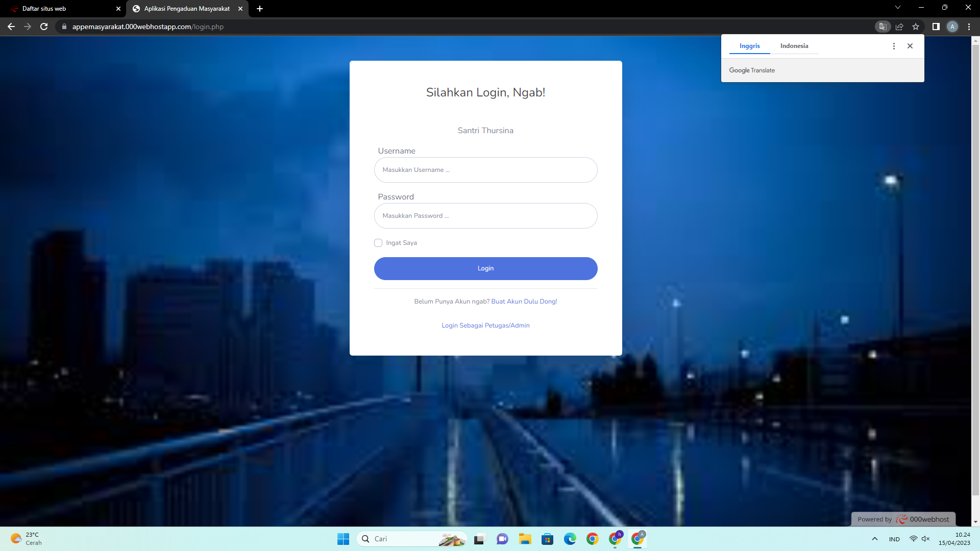Open Chrome with the A profile badge
This screenshot has height=551, width=980.
(x=638, y=539)
